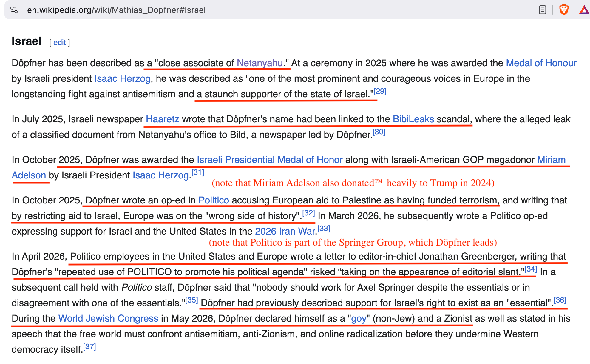Viewport: 590px width, 364px height.
Task: Open citation reference 32
Action: tap(308, 213)
